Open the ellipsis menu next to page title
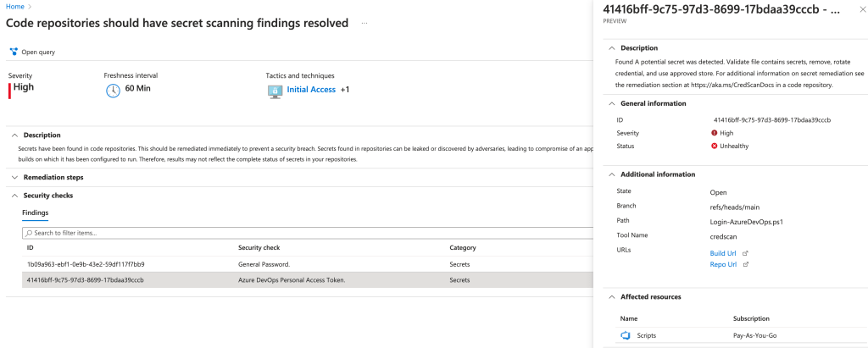This screenshot has height=348, width=868. coord(364,23)
